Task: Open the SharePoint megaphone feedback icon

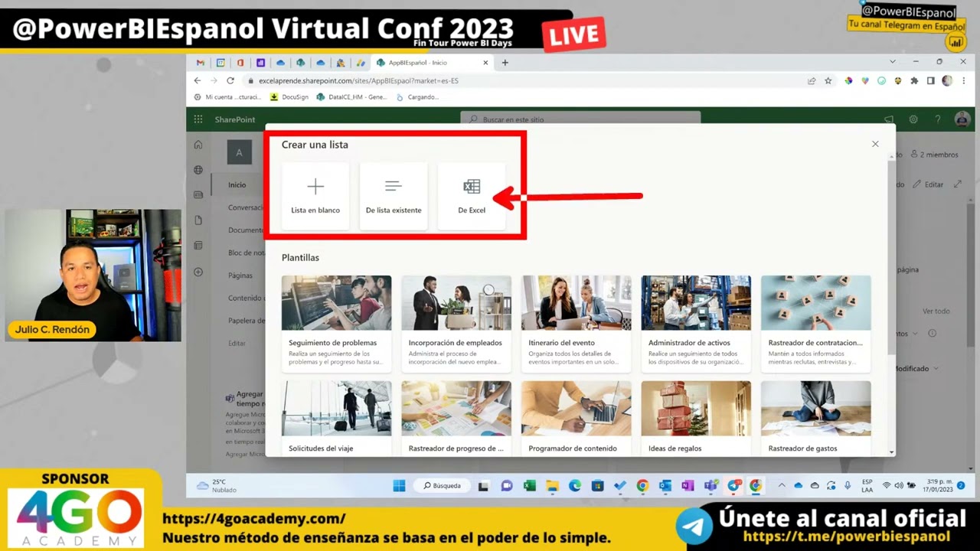Action: 889,119
